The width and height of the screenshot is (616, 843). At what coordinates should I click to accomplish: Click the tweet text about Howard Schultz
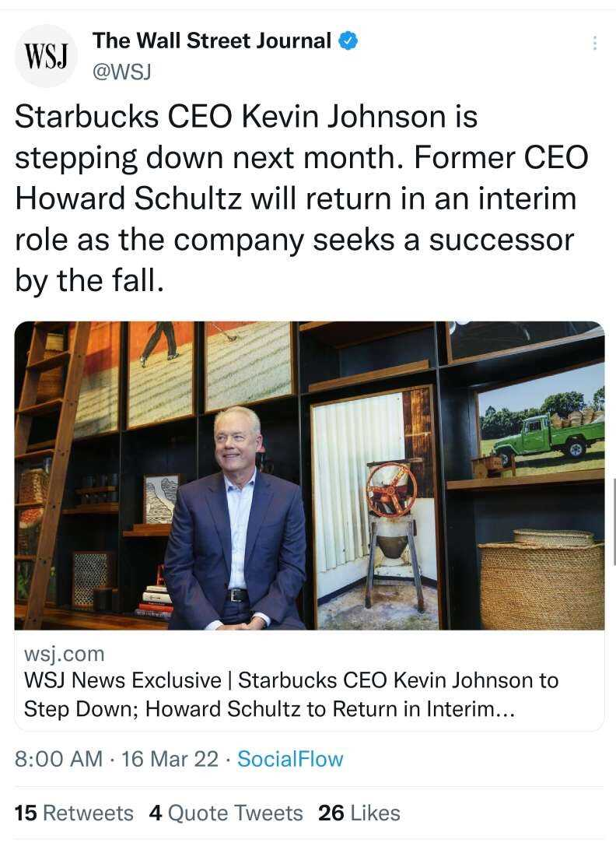click(301, 198)
